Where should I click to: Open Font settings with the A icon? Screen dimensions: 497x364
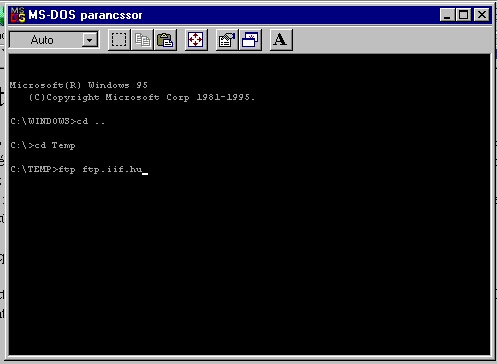(281, 40)
